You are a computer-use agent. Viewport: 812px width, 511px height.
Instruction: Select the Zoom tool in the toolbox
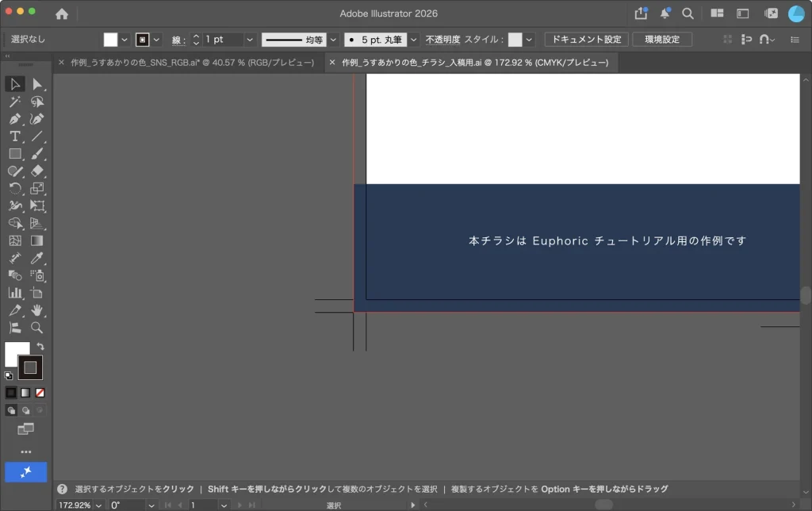[x=36, y=328]
